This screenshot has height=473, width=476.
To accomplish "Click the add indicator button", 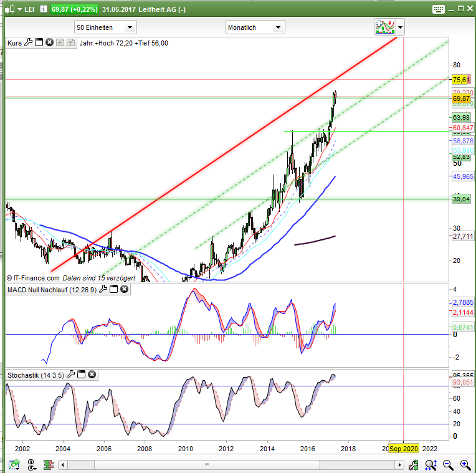I will pyautogui.click(x=385, y=27).
